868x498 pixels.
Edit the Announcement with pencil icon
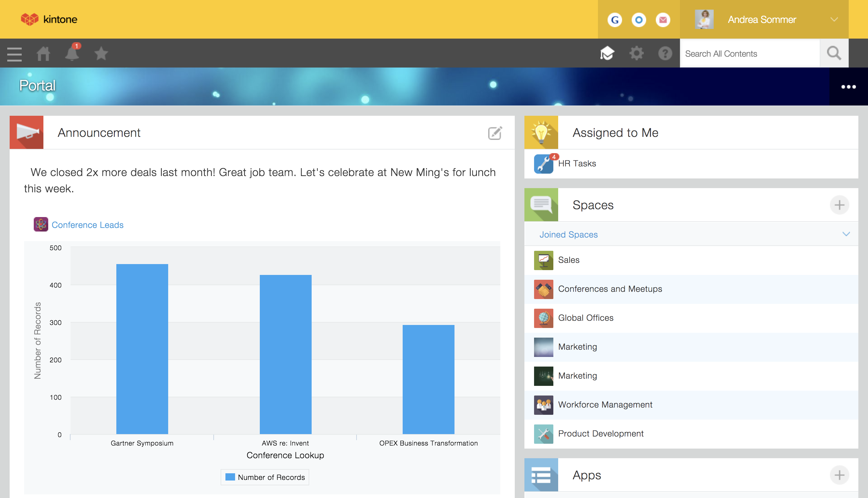(495, 133)
